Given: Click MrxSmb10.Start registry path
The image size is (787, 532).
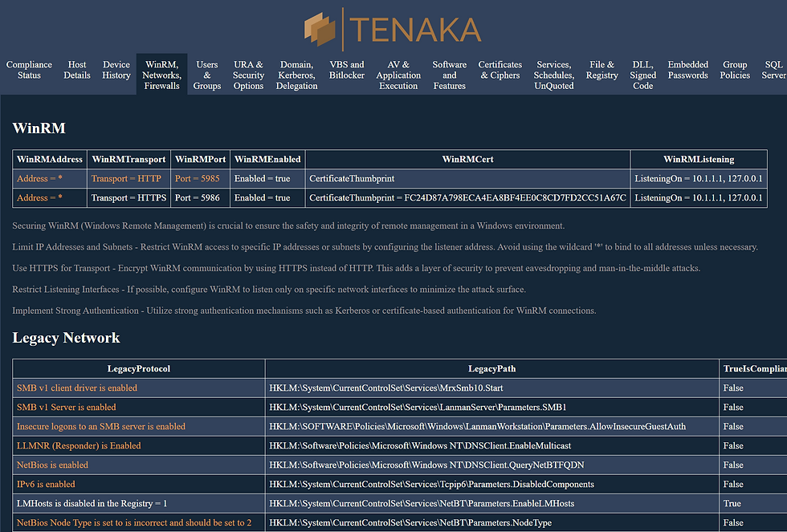Looking at the screenshot, I should (386, 388).
